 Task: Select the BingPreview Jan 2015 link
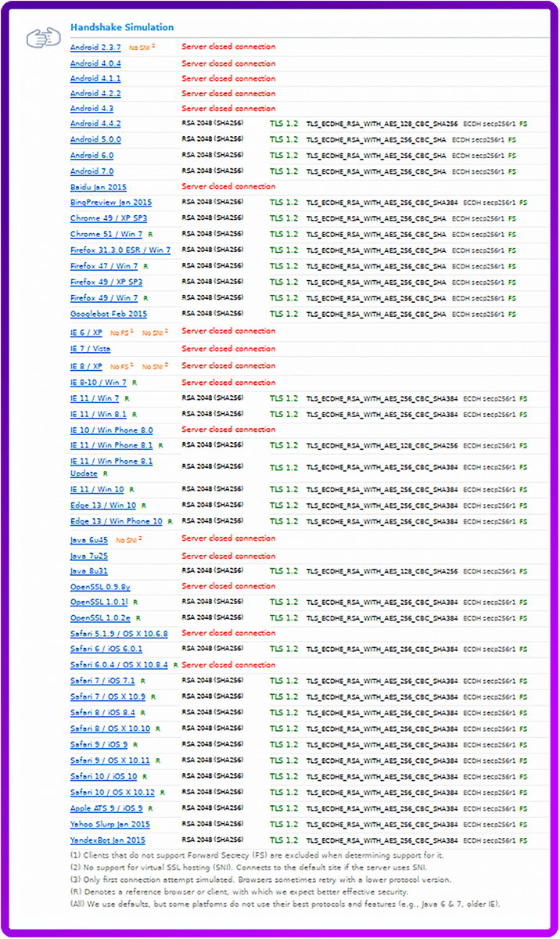tap(110, 203)
